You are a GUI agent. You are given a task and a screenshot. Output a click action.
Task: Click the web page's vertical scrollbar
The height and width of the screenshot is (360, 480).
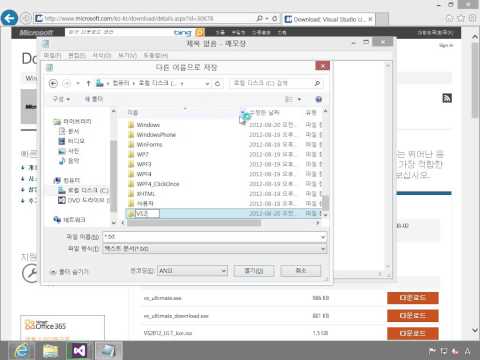coord(475,80)
